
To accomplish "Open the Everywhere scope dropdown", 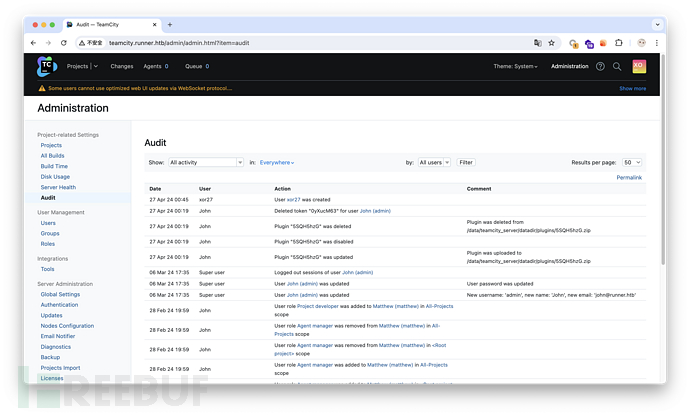I will tap(277, 162).
